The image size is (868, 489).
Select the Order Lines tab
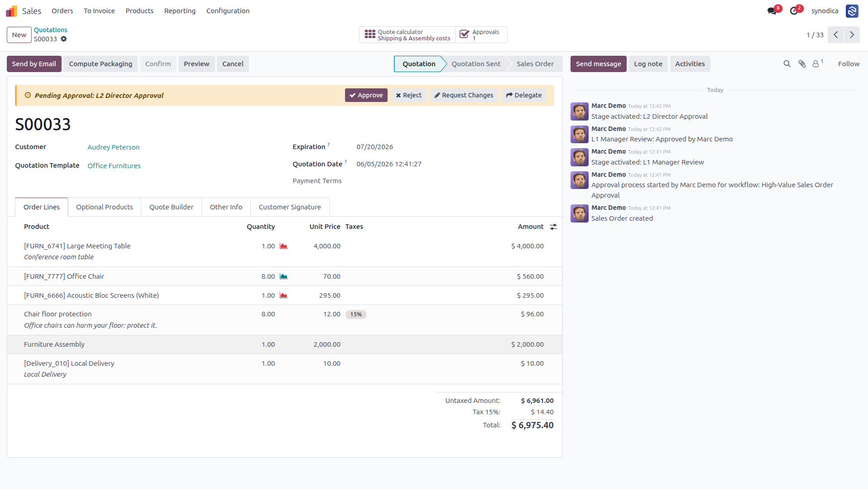[x=42, y=207]
